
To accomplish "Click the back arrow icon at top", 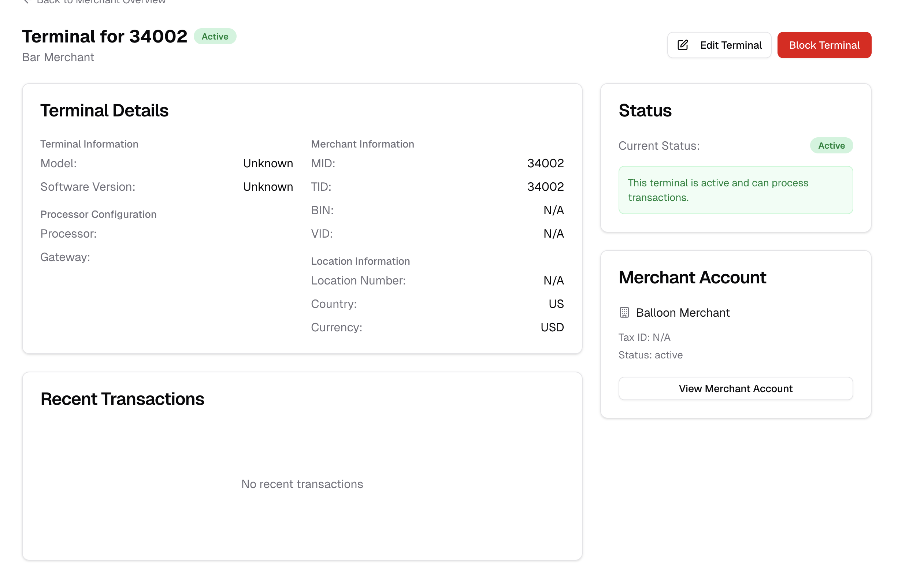I will [x=26, y=1].
